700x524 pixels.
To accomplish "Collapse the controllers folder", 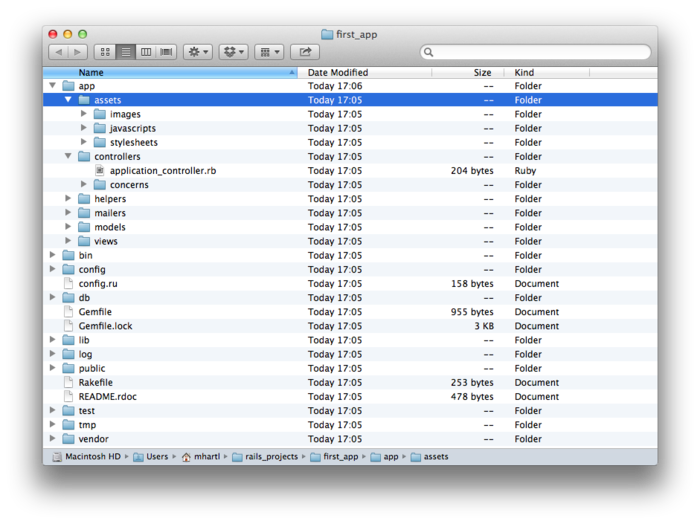I will [x=69, y=157].
